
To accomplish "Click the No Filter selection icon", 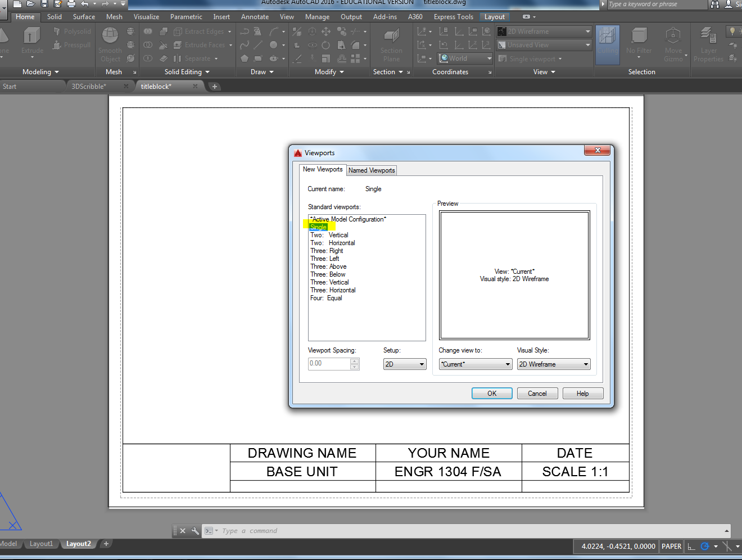I will tap(639, 45).
